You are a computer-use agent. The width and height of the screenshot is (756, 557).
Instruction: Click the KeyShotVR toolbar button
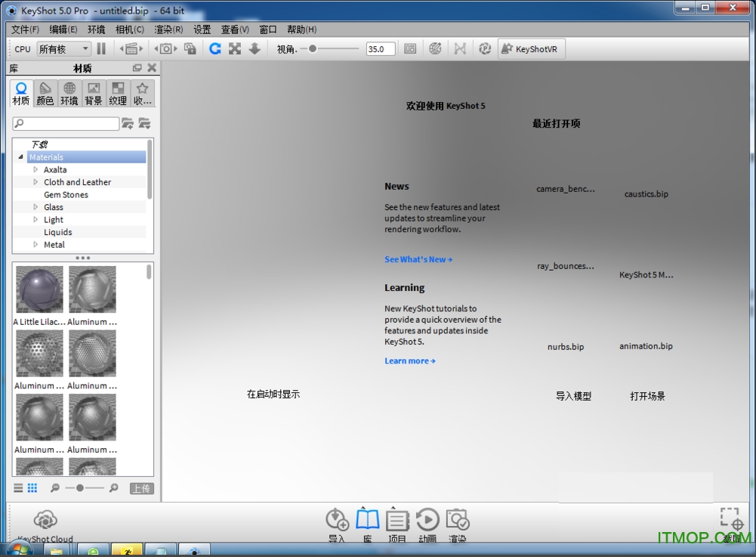click(530, 49)
